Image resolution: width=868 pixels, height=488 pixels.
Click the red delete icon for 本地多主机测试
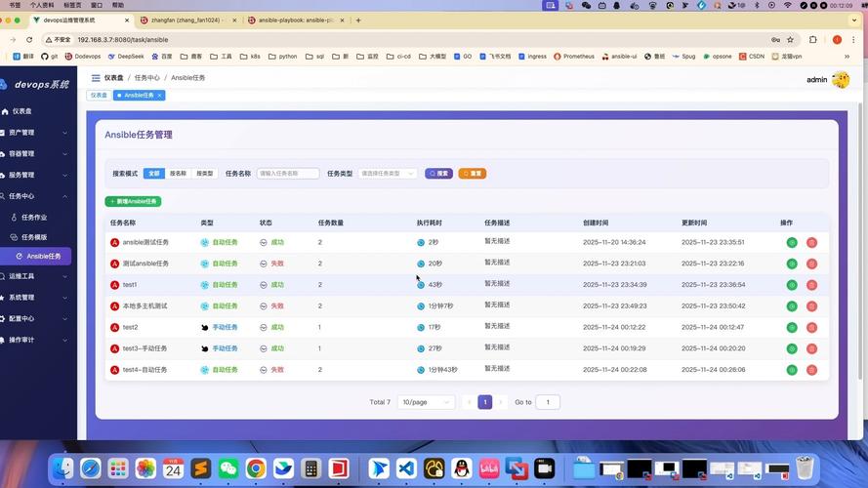(x=811, y=305)
